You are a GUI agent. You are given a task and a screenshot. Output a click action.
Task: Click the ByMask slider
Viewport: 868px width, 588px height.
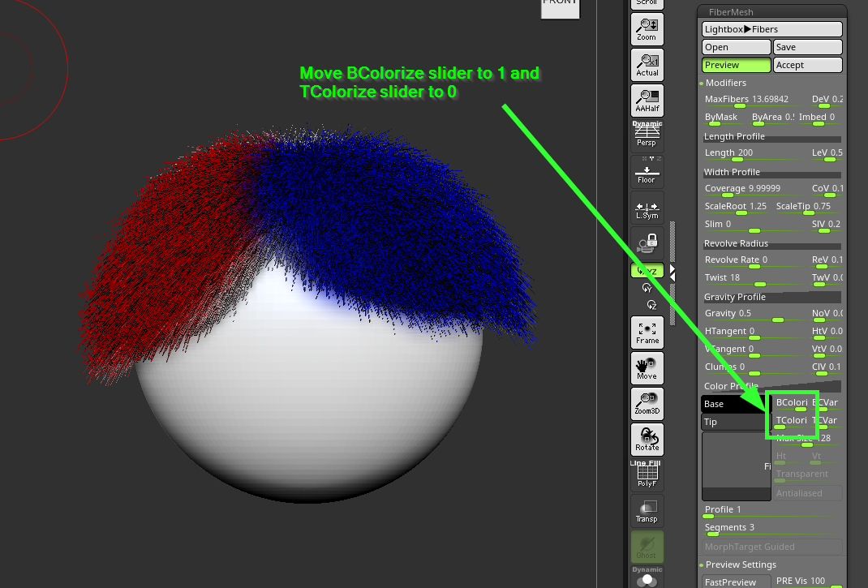pos(724,118)
